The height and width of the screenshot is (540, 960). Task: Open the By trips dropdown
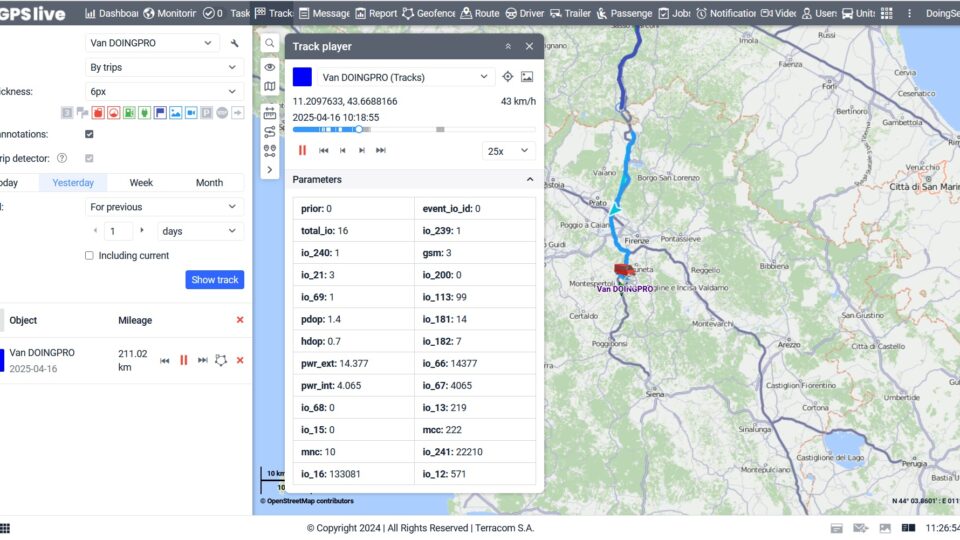(x=164, y=68)
